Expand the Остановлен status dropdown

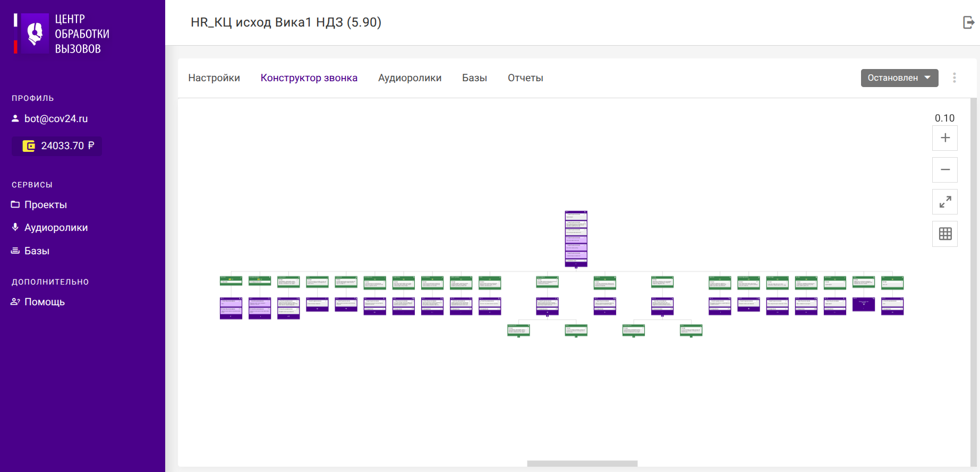pos(899,78)
